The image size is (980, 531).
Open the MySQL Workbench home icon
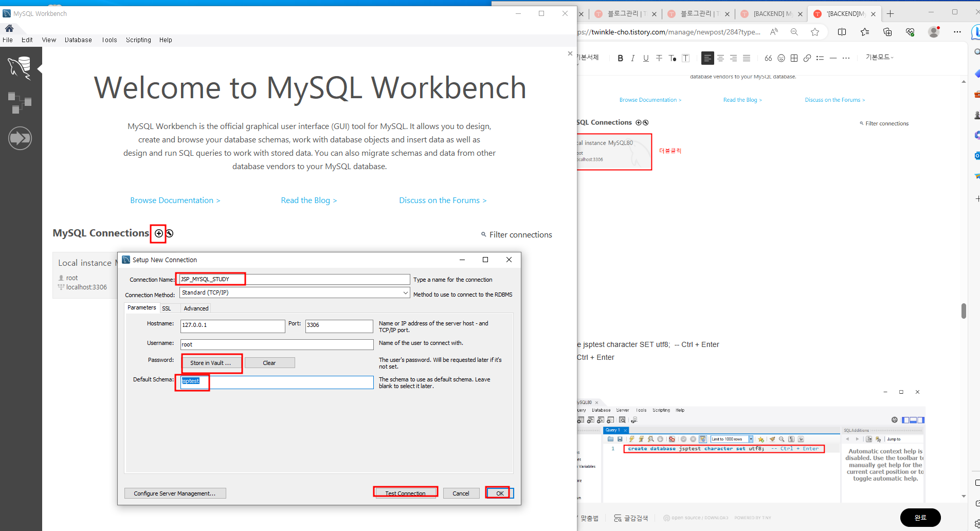(x=9, y=29)
